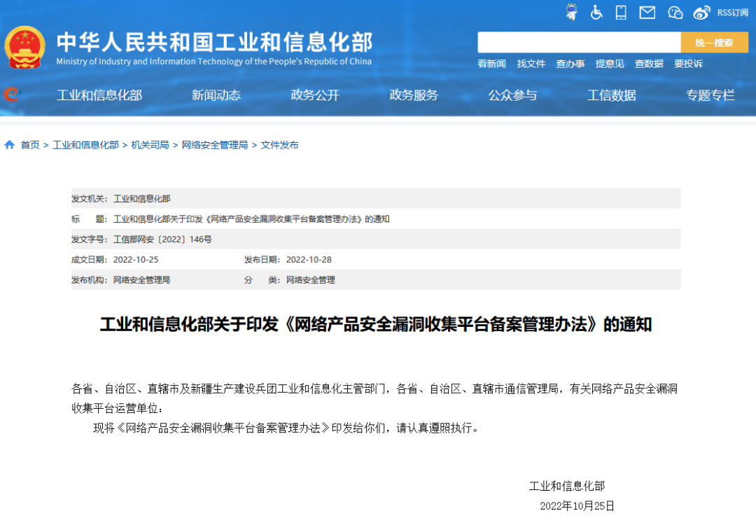This screenshot has height=532, width=756.
Task: Click the 发布日期 value 2022-10-28
Action: click(x=309, y=260)
